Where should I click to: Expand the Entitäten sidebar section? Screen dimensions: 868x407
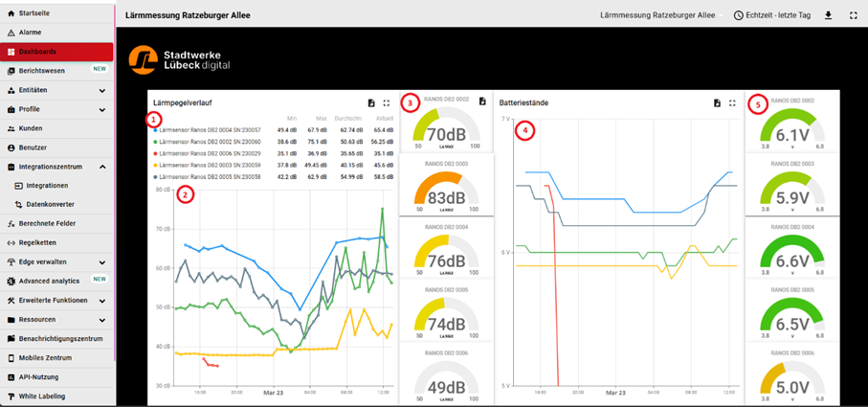[101, 90]
